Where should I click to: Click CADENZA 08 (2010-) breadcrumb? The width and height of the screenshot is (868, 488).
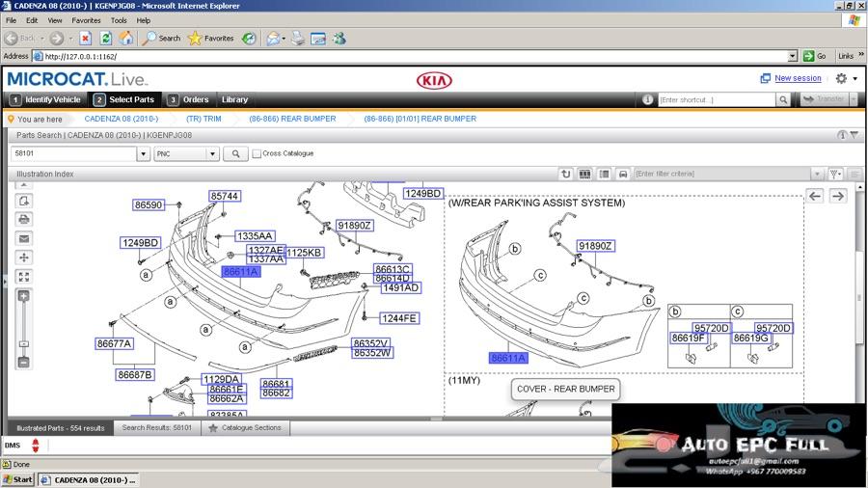click(122, 119)
